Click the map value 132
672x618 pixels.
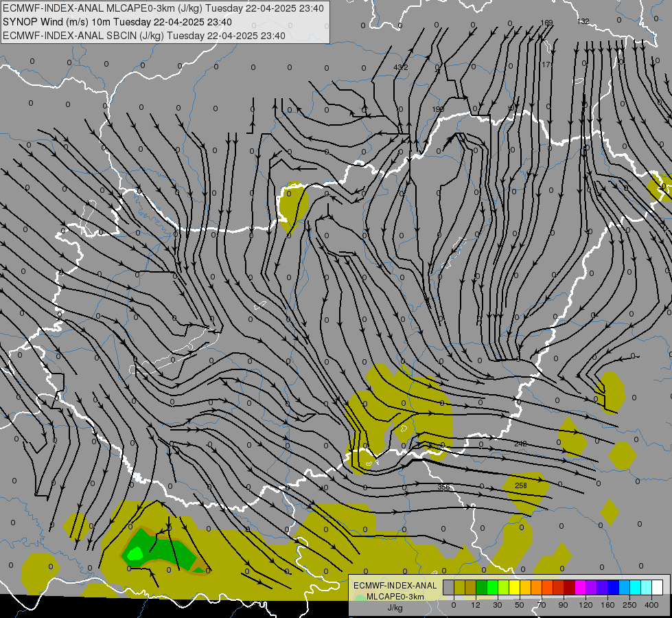[583, 21]
